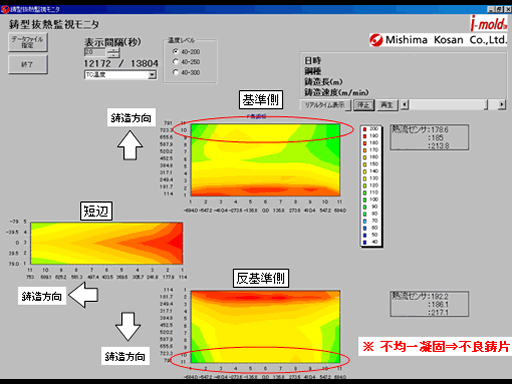Click the lower wide-face heat map
The width and height of the screenshot is (512, 384).
click(x=265, y=327)
